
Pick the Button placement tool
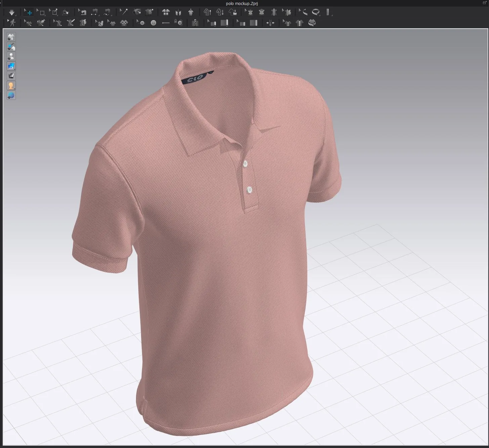coord(153,23)
